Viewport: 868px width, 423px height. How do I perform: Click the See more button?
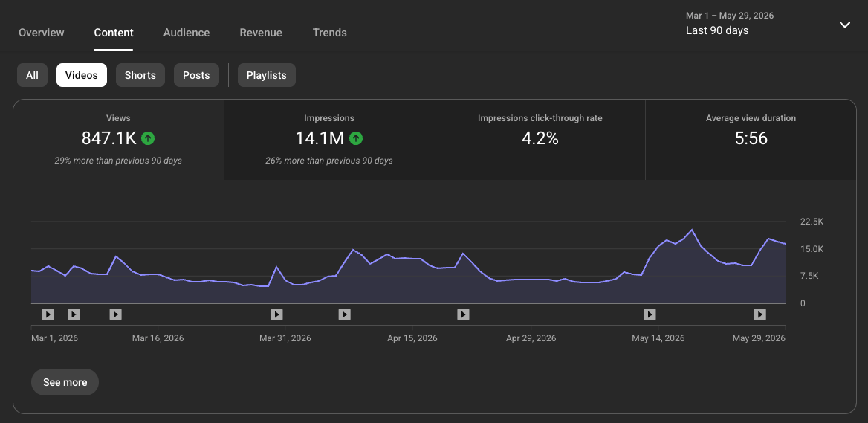pyautogui.click(x=65, y=382)
